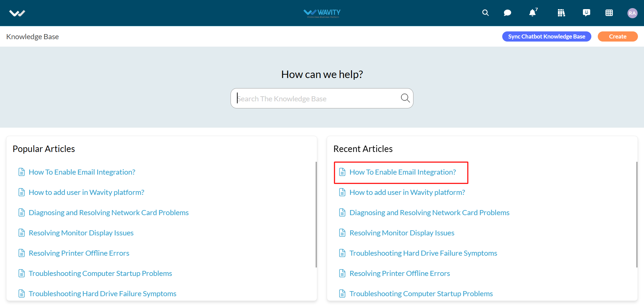The height and width of the screenshot is (307, 644).
Task: Click the magnifier icon in knowledge base search
Action: point(405,98)
